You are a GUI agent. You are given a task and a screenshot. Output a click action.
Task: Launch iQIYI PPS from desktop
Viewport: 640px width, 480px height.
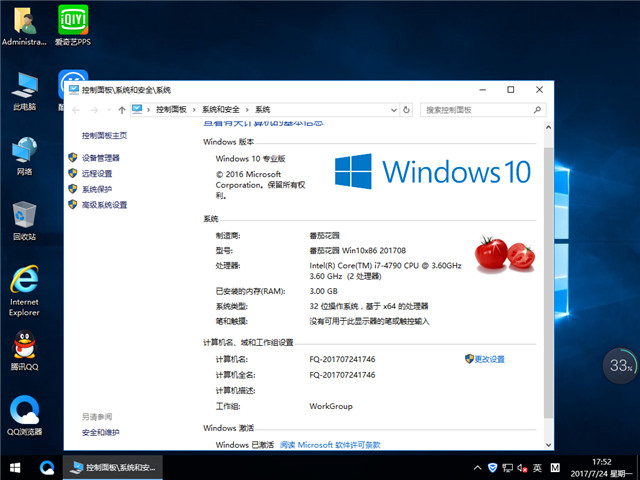73,25
